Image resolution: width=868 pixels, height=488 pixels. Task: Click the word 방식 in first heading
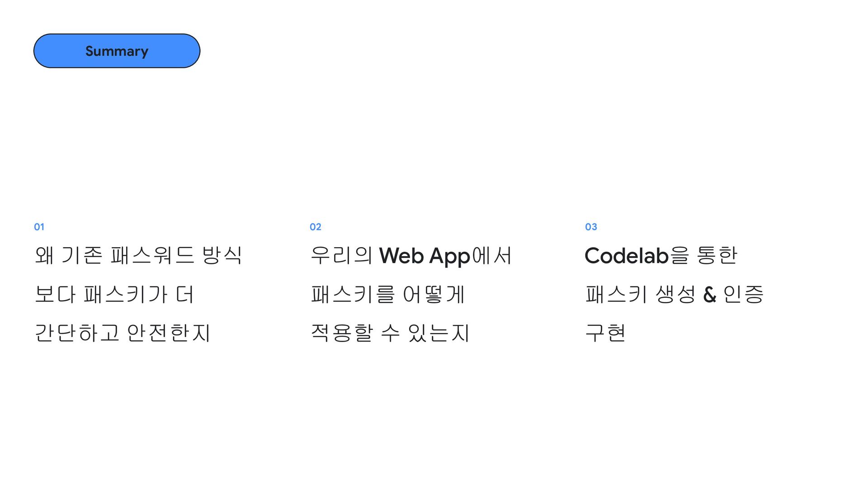(x=222, y=255)
